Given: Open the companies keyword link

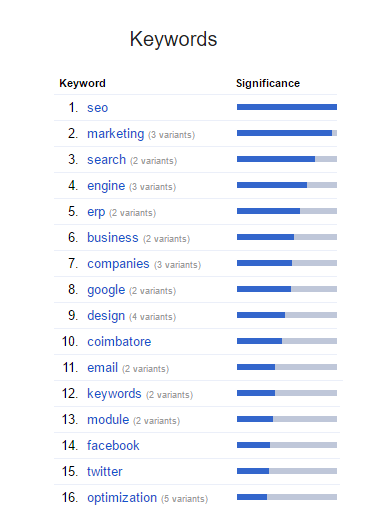Looking at the screenshot, I should 118,264.
